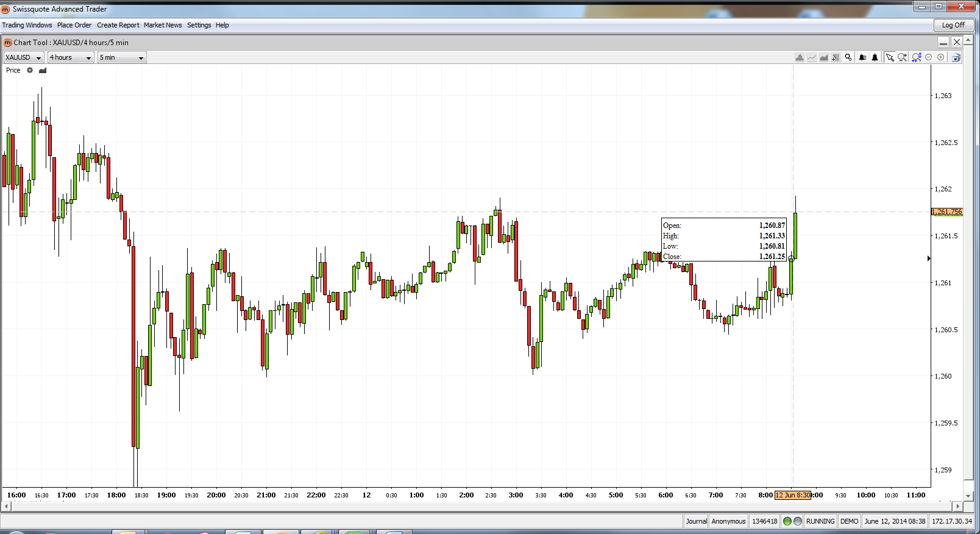
Task: Click the small black arrow on price axis
Action: click(x=929, y=258)
